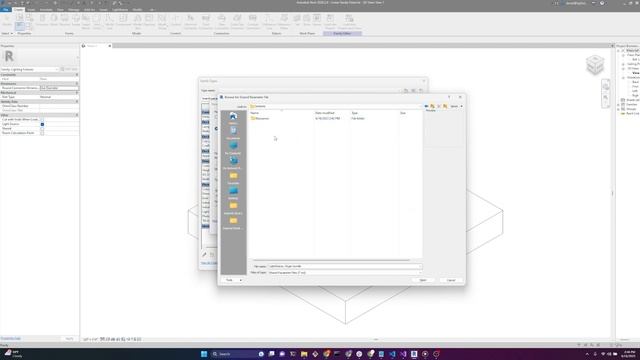
Task: Click Load into Project and Close
Action: pos(349,22)
